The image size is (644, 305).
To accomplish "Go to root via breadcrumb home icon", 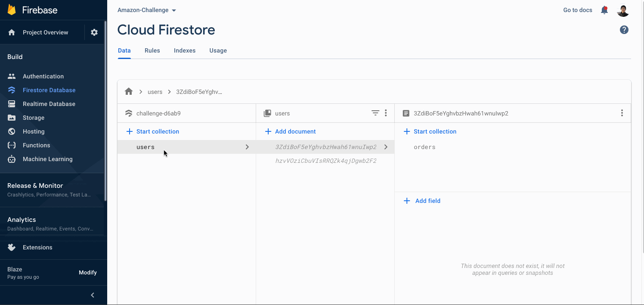I will coord(129,91).
